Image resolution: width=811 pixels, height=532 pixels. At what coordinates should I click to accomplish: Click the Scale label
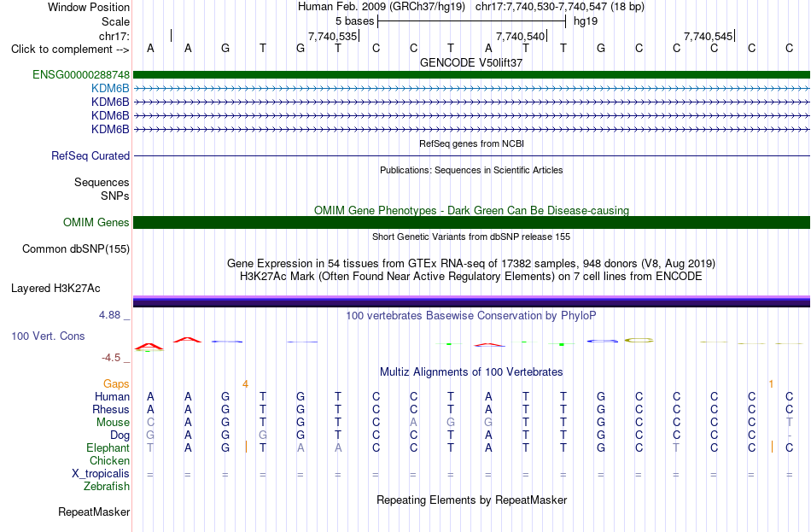[x=115, y=21]
